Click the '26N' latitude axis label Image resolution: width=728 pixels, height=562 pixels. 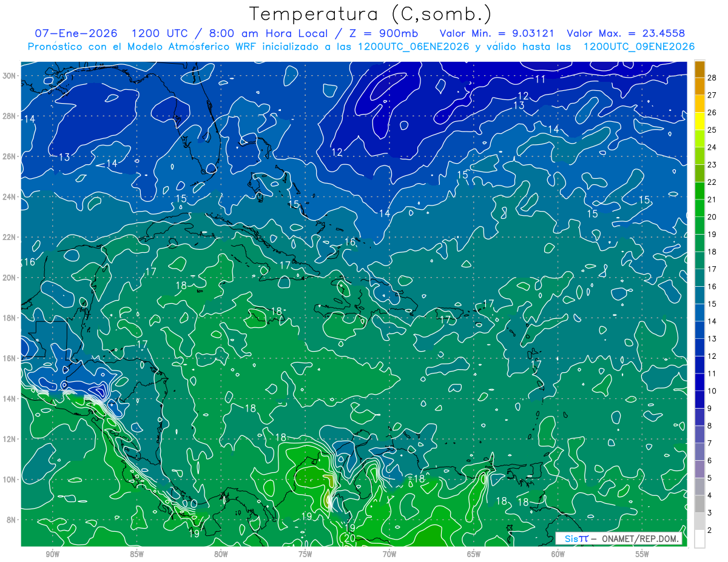pos(8,156)
